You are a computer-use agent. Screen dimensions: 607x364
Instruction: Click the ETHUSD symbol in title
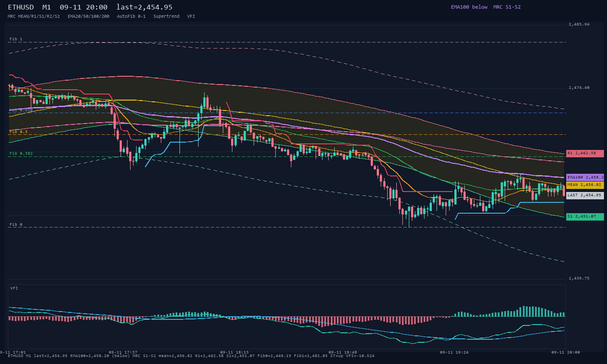(x=21, y=7)
